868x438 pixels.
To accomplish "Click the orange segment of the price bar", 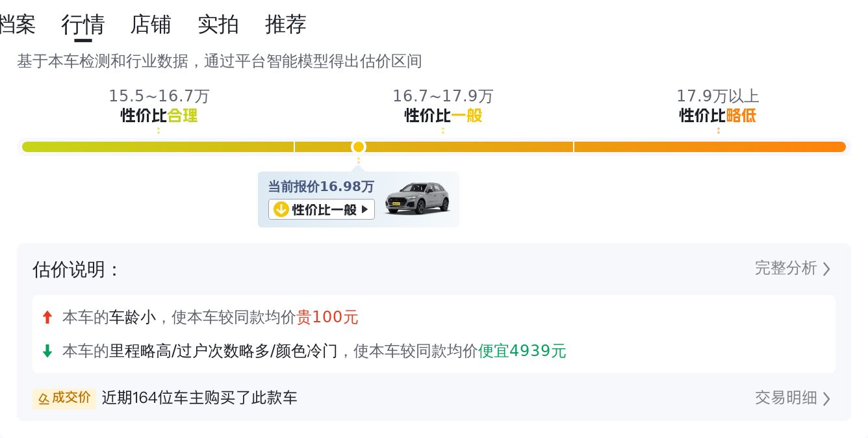I will click(710, 147).
